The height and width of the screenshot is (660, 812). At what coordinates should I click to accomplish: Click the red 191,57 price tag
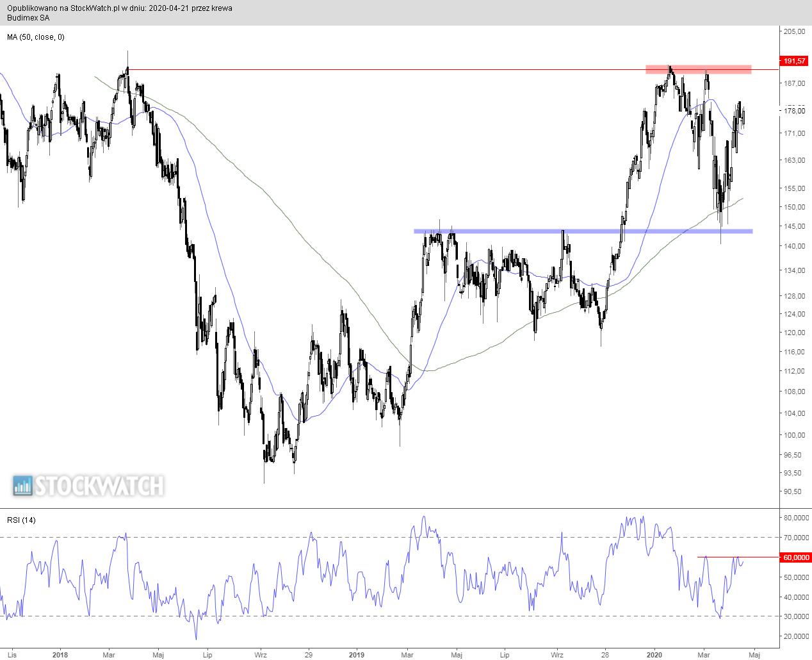point(795,61)
